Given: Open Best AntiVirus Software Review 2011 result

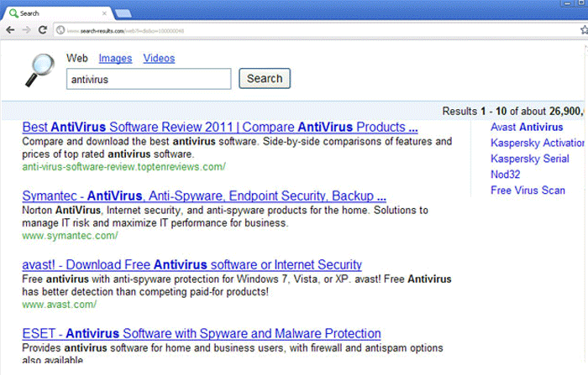Looking at the screenshot, I should pos(220,128).
